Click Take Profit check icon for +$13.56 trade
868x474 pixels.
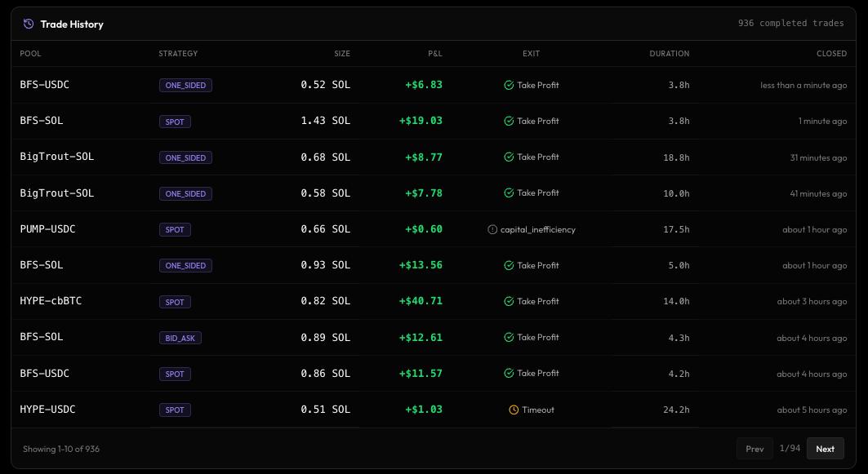[x=509, y=265]
